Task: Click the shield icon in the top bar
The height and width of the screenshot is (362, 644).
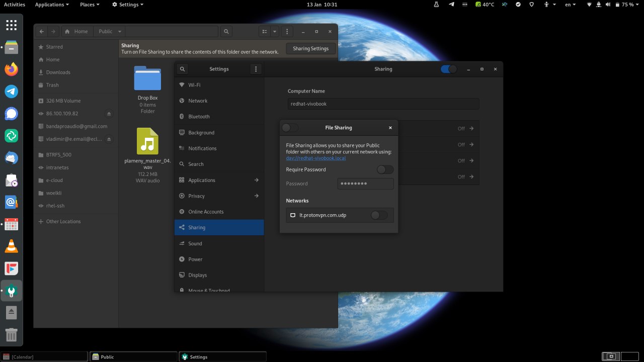Action: 532,5
